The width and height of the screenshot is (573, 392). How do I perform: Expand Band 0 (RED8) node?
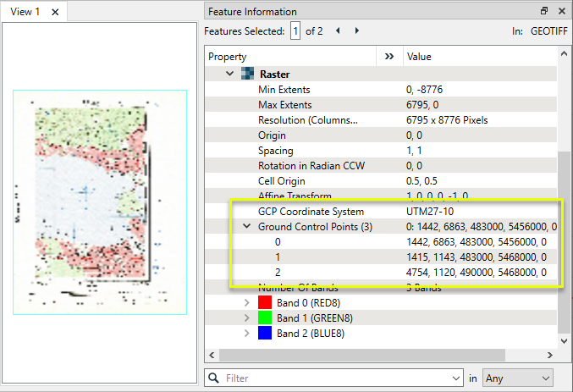[x=246, y=302]
